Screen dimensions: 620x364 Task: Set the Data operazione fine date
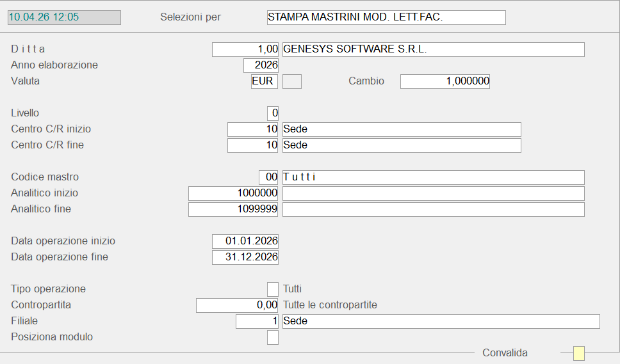coord(245,257)
